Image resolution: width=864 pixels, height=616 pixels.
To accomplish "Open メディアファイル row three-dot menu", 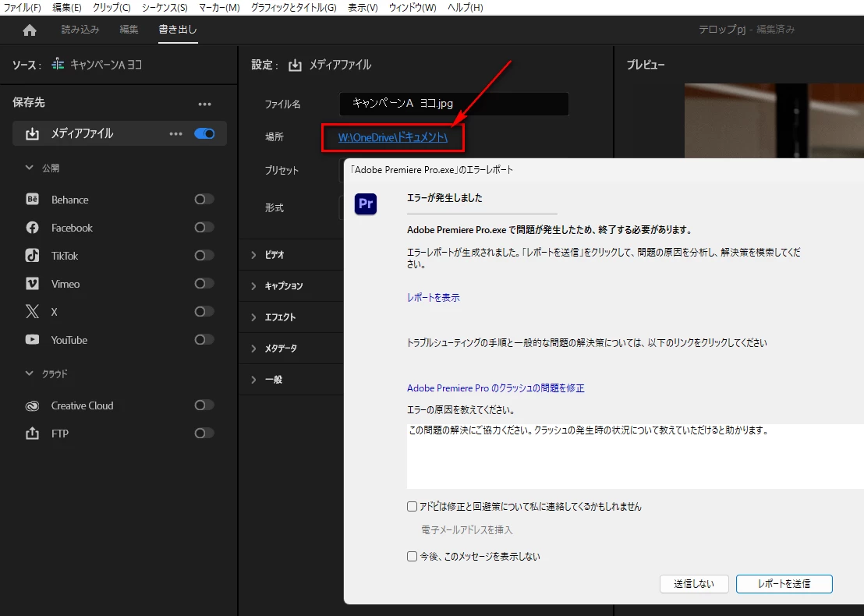I will (x=175, y=134).
